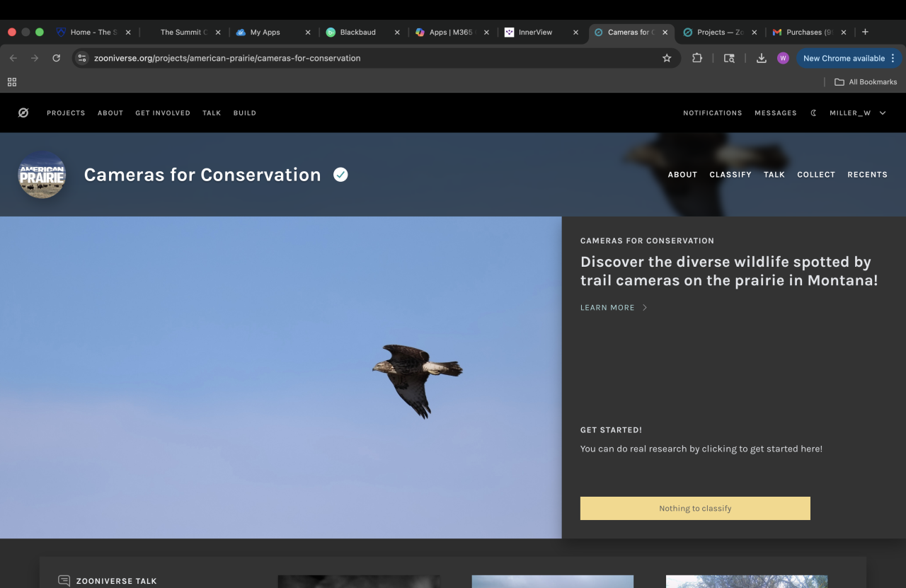Reload the page
Image resolution: width=906 pixels, height=588 pixels.
click(57, 58)
